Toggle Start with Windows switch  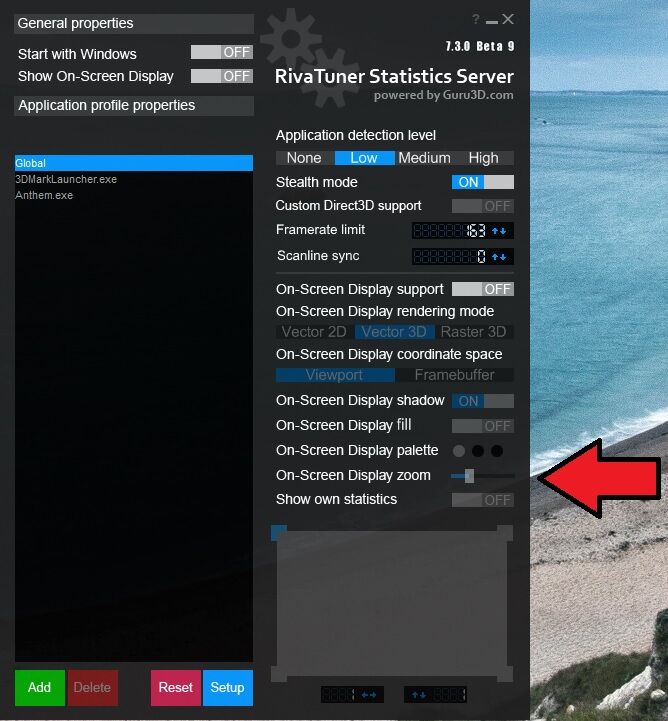pos(222,52)
